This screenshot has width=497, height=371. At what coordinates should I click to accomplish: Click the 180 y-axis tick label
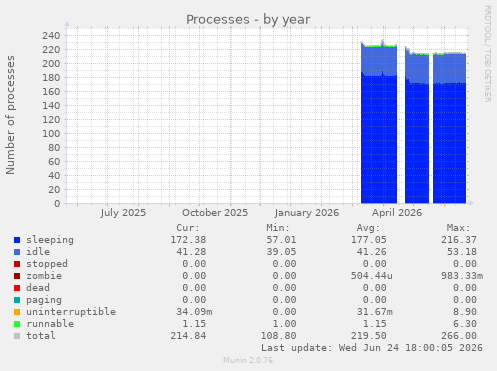pos(51,78)
